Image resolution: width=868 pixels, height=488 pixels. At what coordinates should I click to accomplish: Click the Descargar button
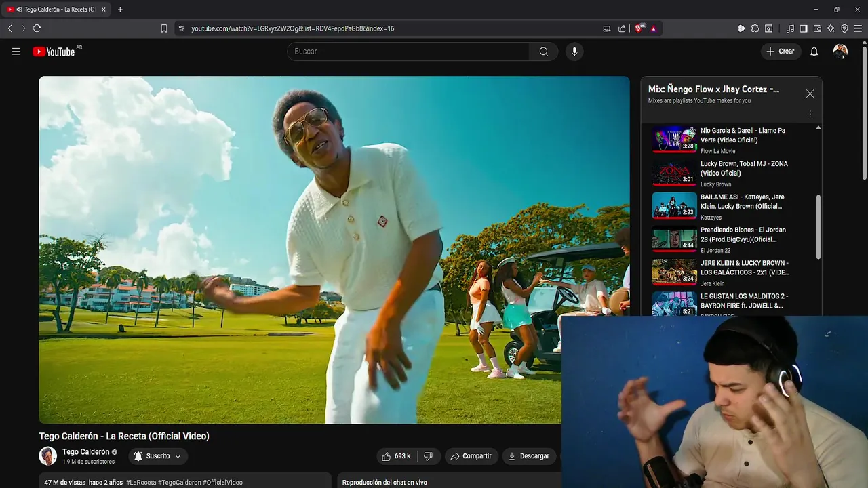[529, 456]
